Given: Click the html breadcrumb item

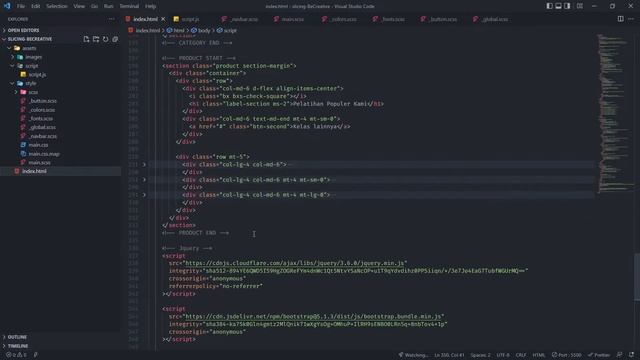Looking at the screenshot, I should coord(179,31).
